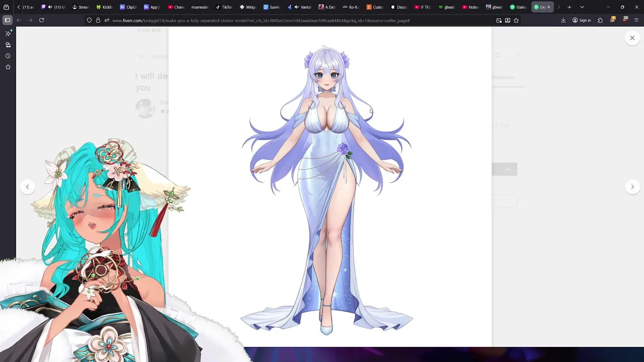
Task: Open the browser hamburger menu
Action: [636, 20]
